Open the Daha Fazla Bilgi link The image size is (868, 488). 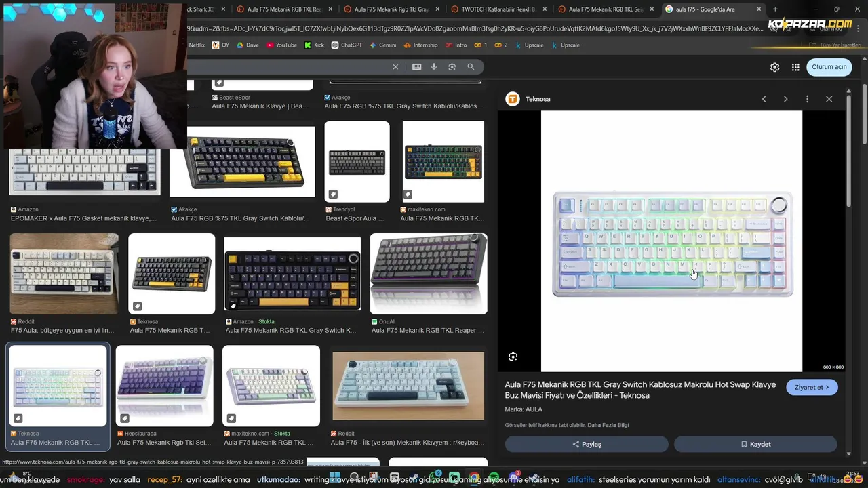[x=608, y=425]
